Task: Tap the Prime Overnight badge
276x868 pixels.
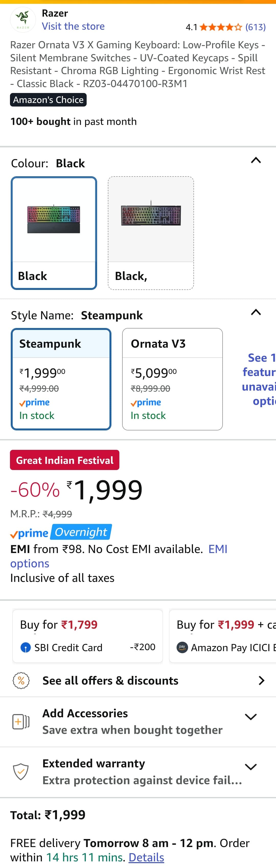Action: coord(61,532)
